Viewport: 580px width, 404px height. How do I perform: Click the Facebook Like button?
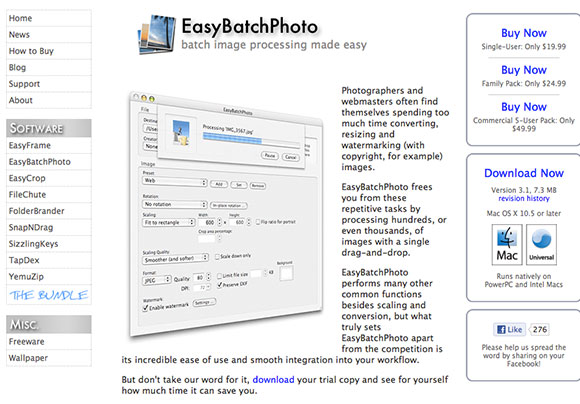[509, 329]
